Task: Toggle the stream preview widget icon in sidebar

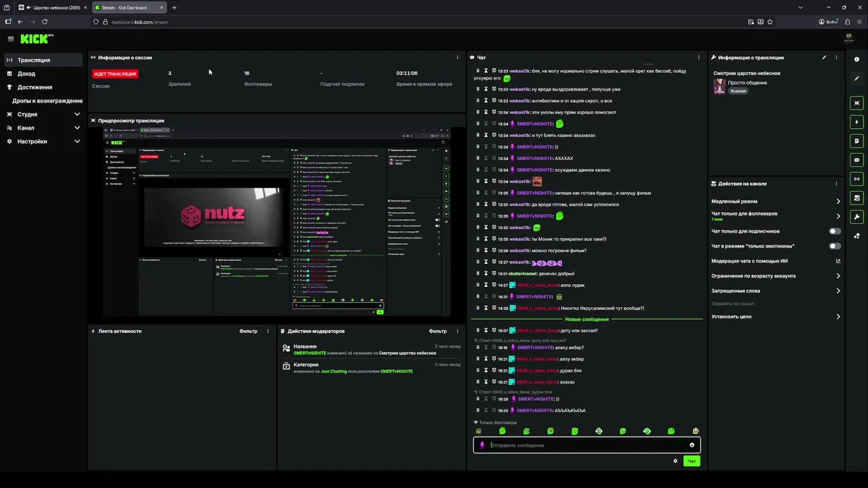Action: [856, 103]
